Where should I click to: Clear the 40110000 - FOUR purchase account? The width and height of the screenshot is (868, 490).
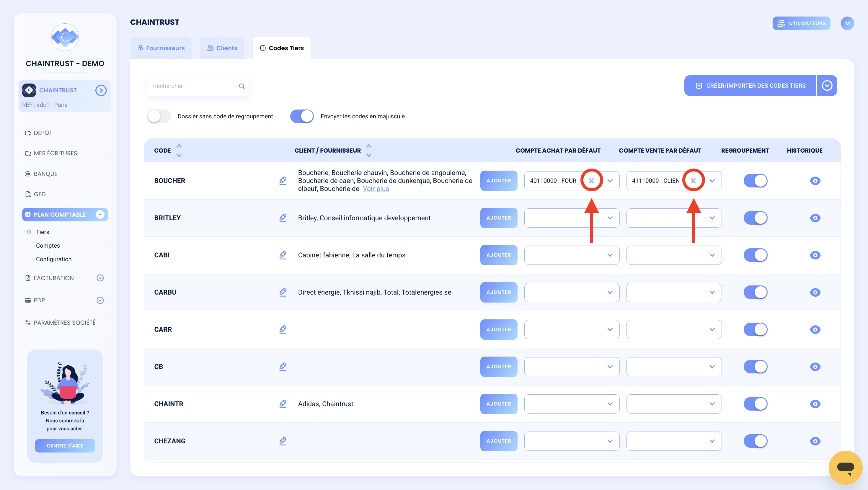click(x=591, y=181)
